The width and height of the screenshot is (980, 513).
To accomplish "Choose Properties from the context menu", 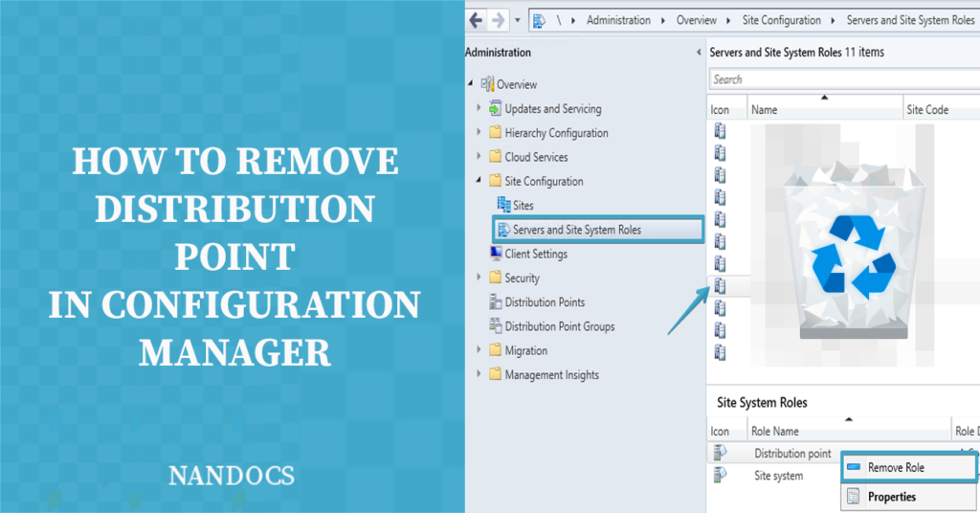I will coord(909,497).
